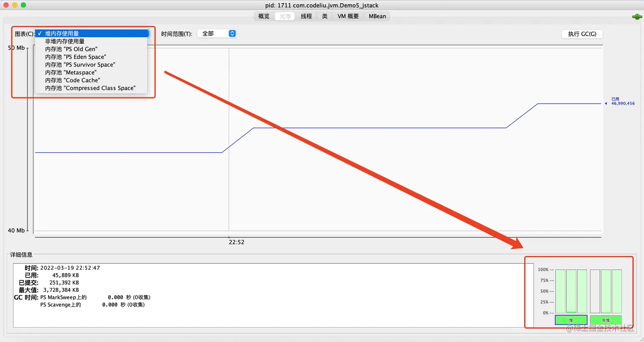Select the empty first non-heap pool bar
Image resolution: width=644 pixels, height=342 pixels.
(x=595, y=291)
